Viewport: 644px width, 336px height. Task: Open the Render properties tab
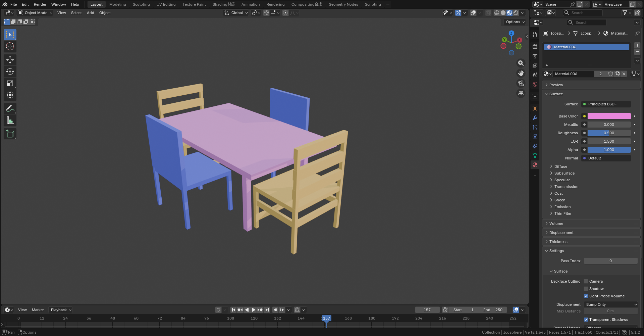(535, 47)
